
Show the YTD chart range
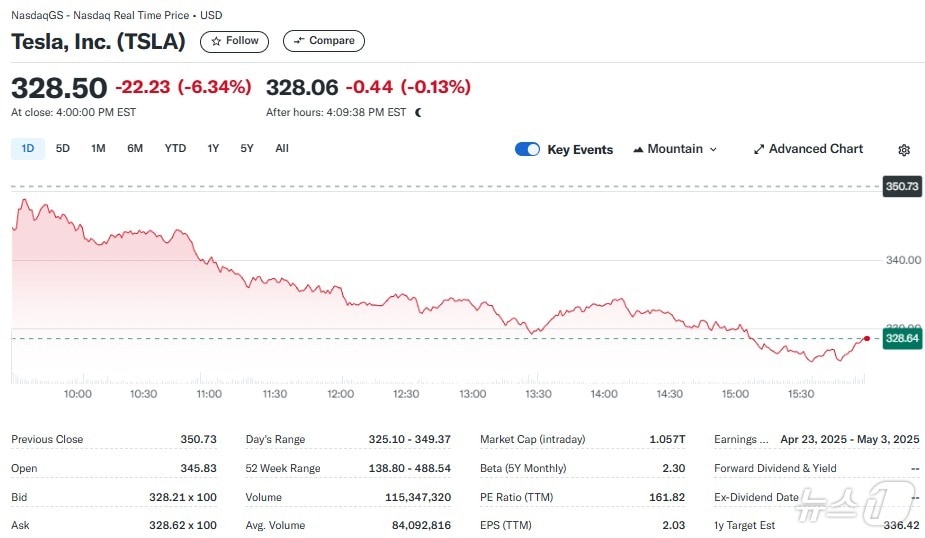click(x=175, y=148)
